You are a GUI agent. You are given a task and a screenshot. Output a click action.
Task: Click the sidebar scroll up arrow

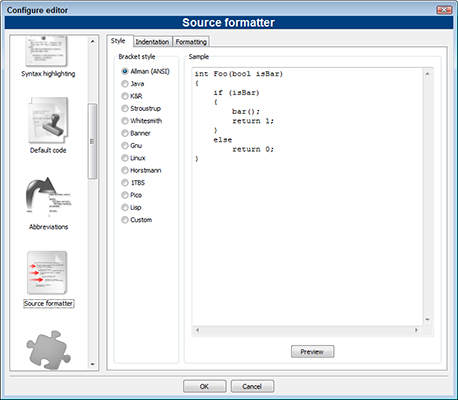point(93,41)
